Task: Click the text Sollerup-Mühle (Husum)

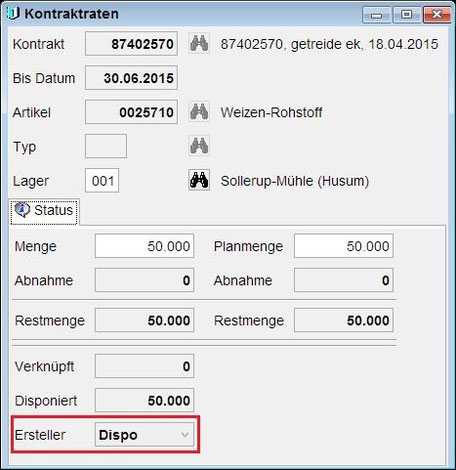Action: (x=295, y=181)
